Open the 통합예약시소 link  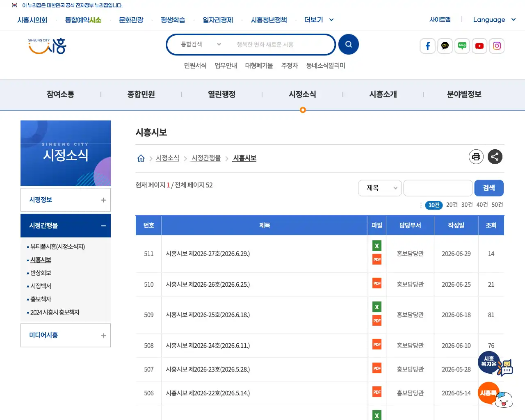point(83,20)
